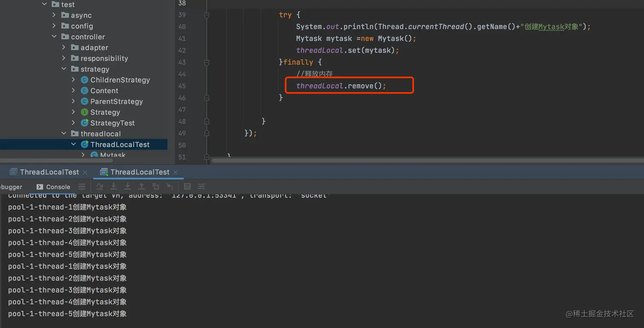
Task: Collapse the strategy folder
Action: pyautogui.click(x=64, y=69)
